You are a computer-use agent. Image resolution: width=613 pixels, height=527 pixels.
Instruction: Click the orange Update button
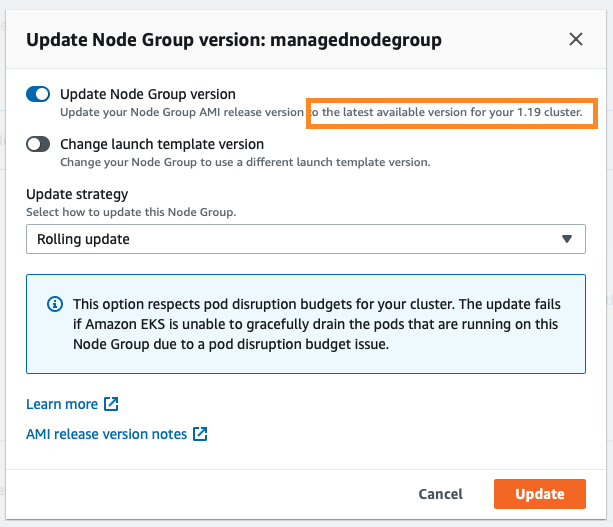[539, 494]
